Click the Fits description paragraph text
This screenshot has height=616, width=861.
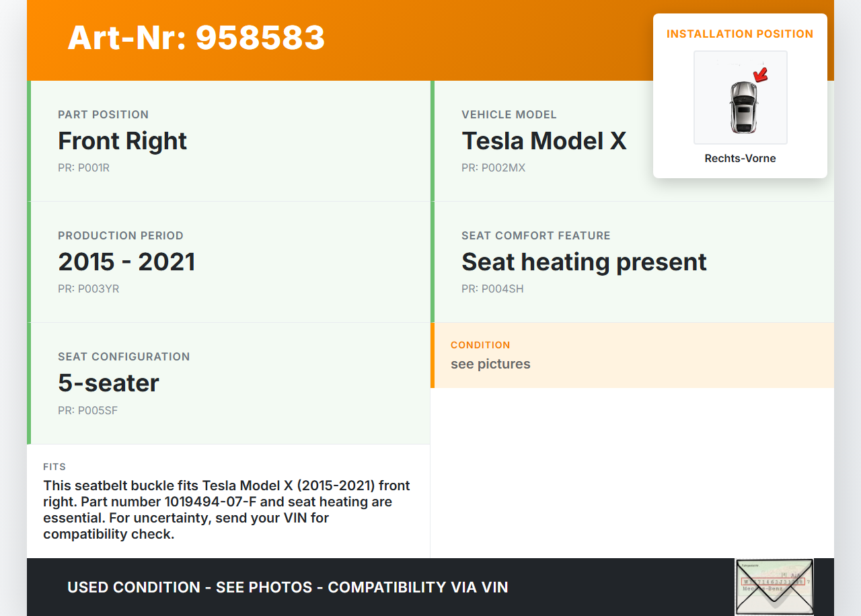pyautogui.click(x=227, y=510)
